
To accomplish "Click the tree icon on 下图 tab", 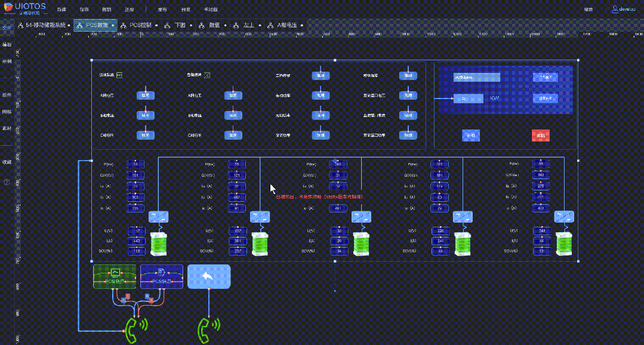I will point(168,25).
